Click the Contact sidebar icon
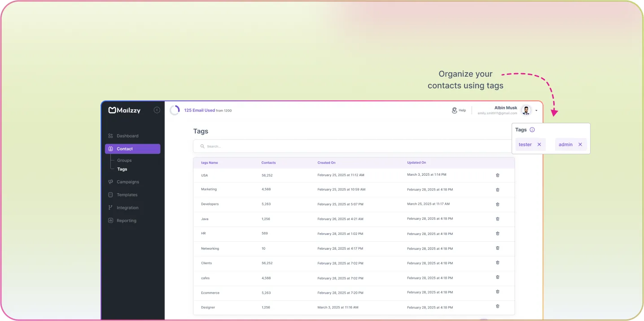 (110, 148)
